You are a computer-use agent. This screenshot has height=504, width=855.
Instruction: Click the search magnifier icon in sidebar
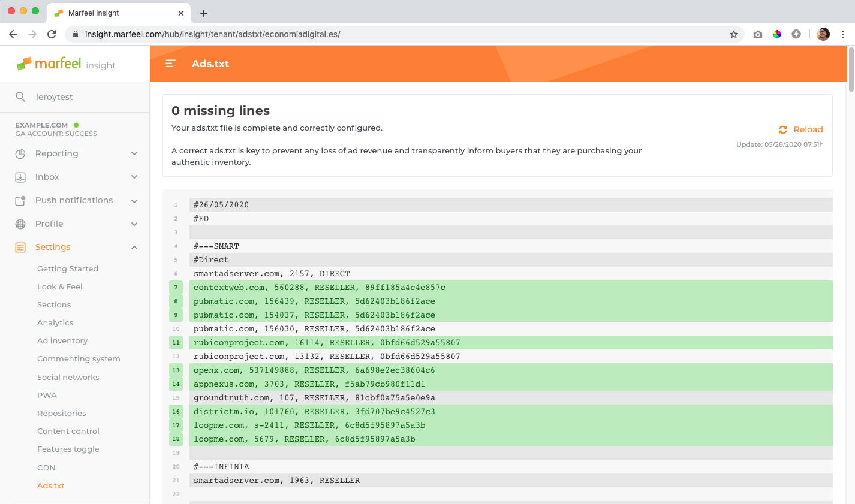pos(20,97)
